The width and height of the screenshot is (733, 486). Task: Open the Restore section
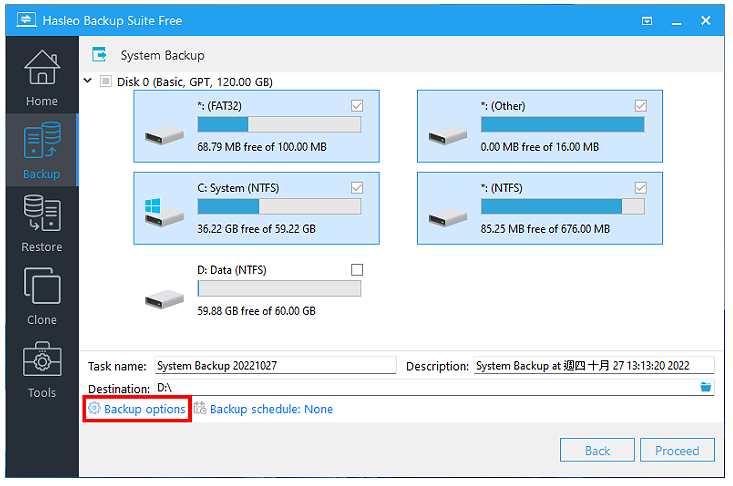pyautogui.click(x=42, y=223)
